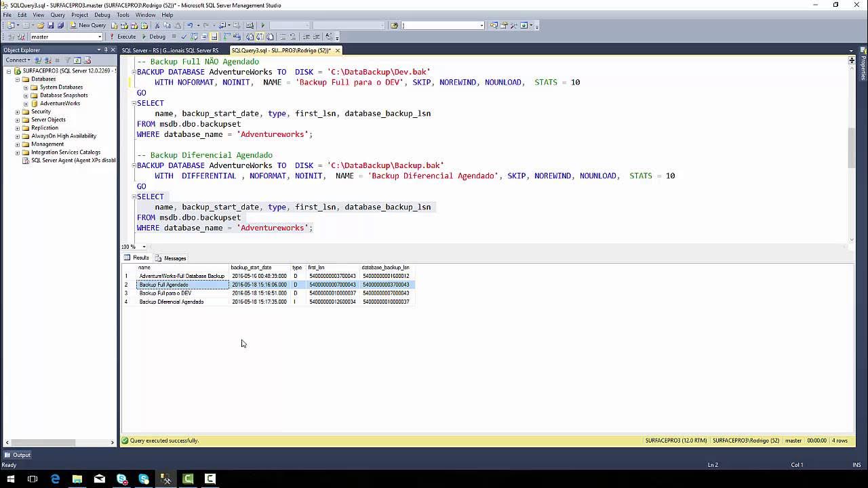This screenshot has width=868, height=488.
Task: Expand the Security folder
Action: click(18, 112)
